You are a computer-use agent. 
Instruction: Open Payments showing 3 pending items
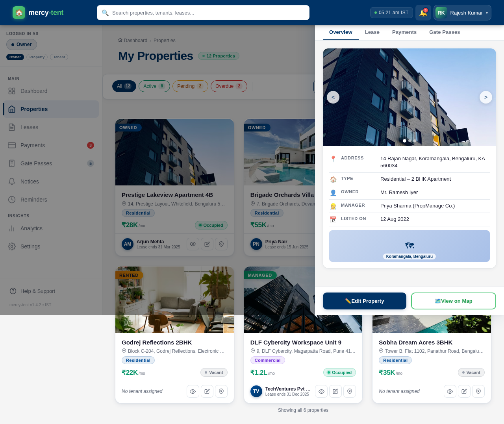[x=32, y=145]
